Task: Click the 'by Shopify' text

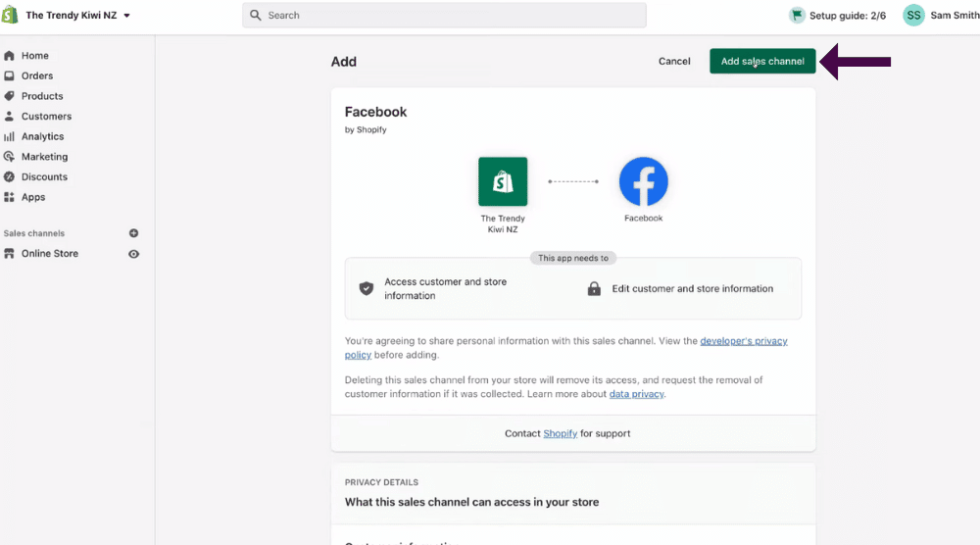Action: click(x=366, y=130)
